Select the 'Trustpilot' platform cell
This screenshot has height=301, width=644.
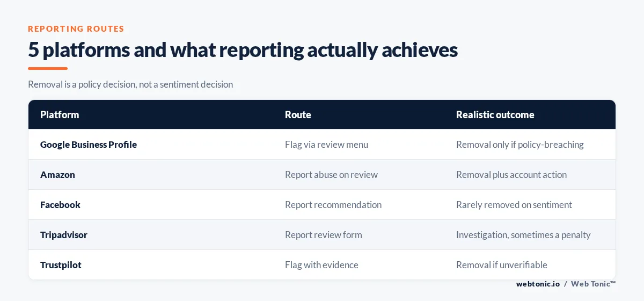(61, 265)
